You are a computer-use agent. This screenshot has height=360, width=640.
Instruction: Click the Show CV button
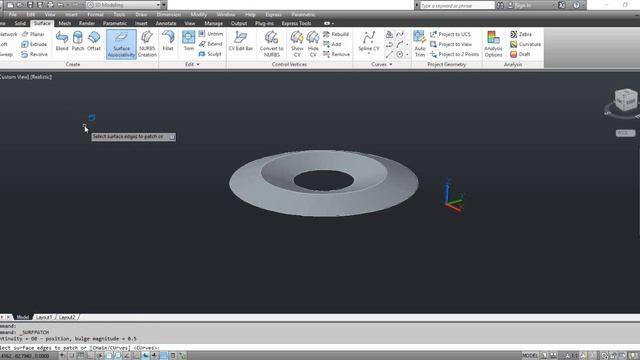(297, 44)
